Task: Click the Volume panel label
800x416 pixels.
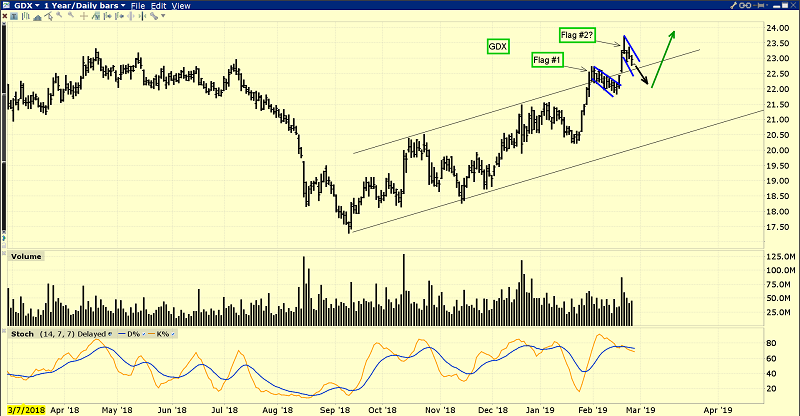Action: tap(26, 256)
